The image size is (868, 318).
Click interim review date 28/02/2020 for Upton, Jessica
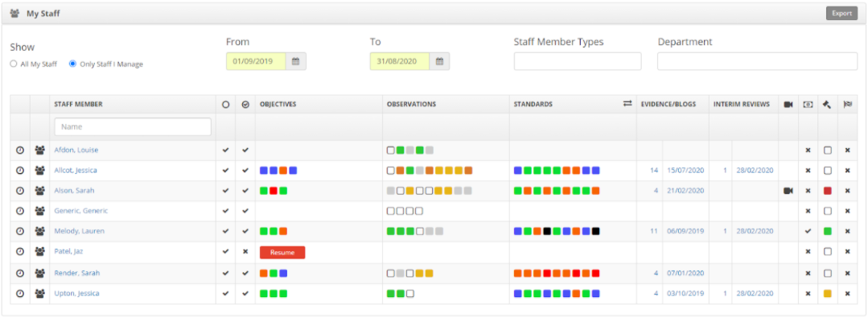[755, 294]
